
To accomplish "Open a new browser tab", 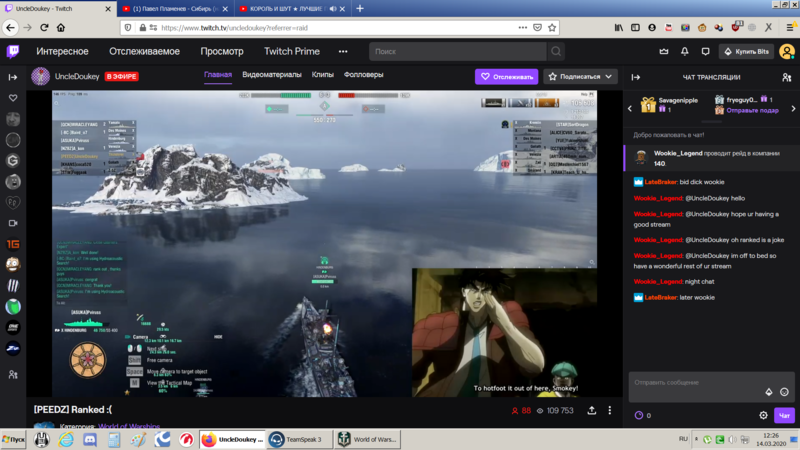I will pyautogui.click(x=360, y=8).
